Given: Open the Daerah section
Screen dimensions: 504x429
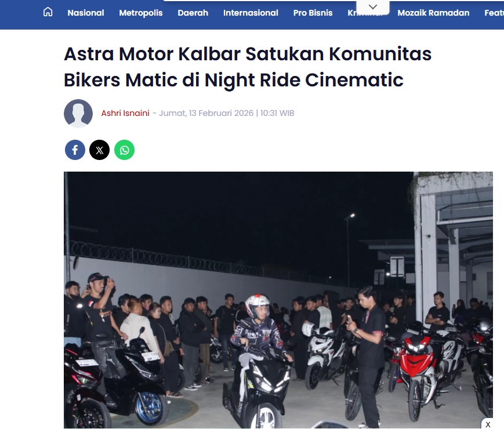Looking at the screenshot, I should coord(193,13).
